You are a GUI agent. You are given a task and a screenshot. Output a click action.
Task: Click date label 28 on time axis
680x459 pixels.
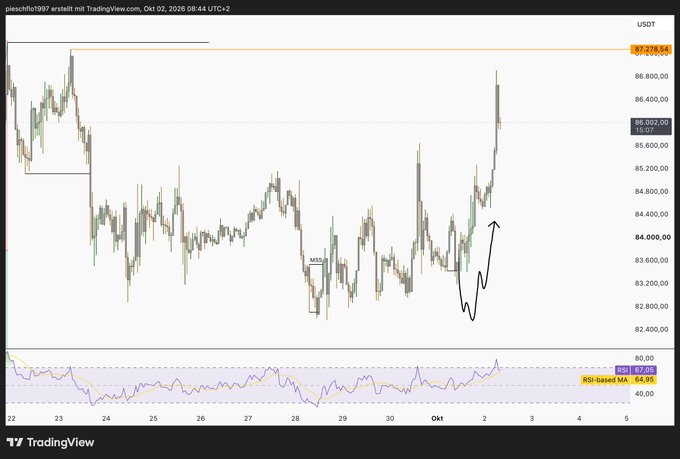click(295, 419)
